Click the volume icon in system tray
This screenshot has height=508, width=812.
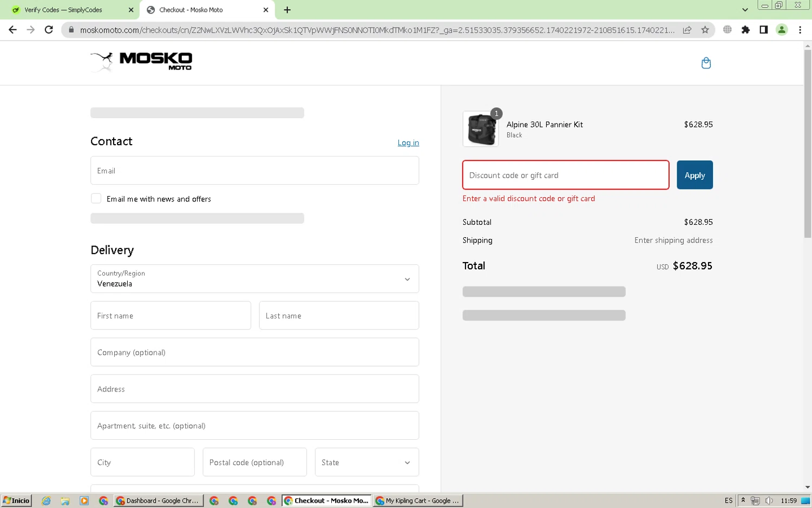(769, 500)
